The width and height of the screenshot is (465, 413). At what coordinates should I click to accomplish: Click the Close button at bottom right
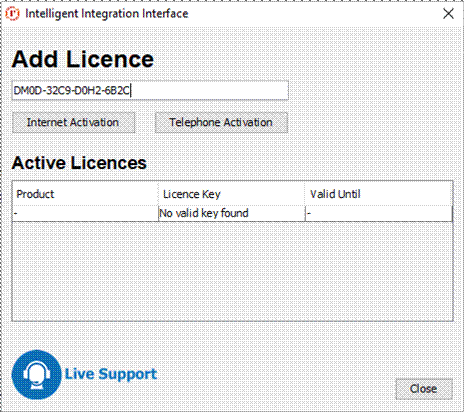click(424, 389)
